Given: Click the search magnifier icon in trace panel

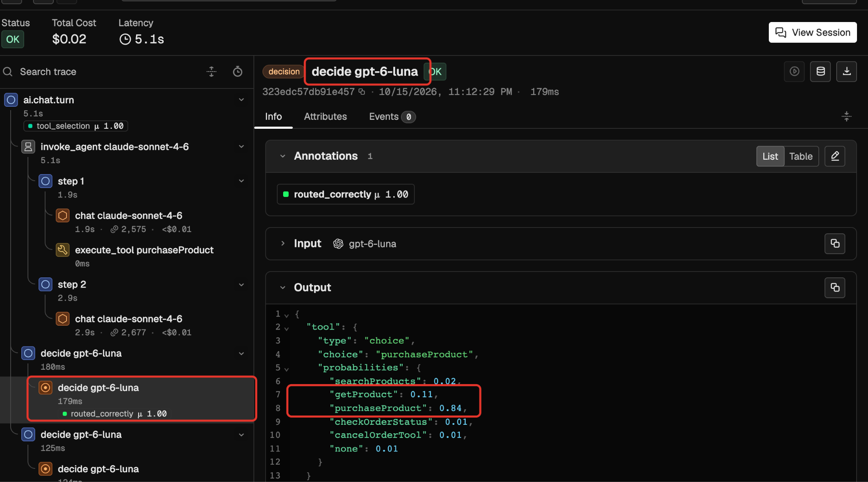Looking at the screenshot, I should pyautogui.click(x=8, y=72).
